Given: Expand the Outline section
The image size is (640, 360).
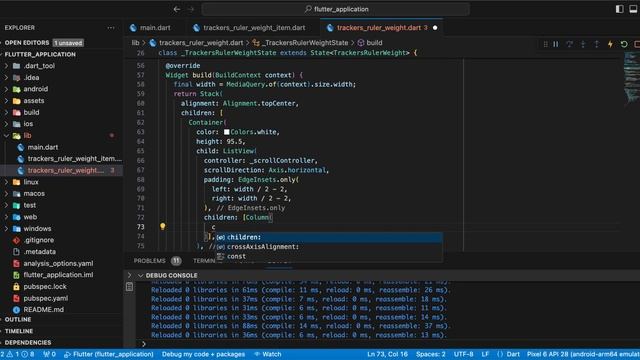Looking at the screenshot, I should pyautogui.click(x=18, y=320).
